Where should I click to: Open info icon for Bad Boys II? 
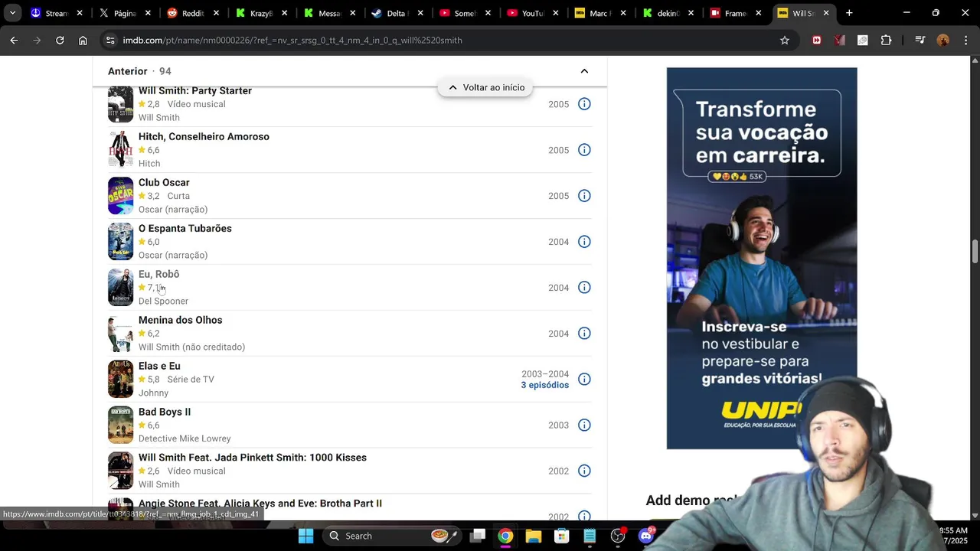[x=584, y=425]
